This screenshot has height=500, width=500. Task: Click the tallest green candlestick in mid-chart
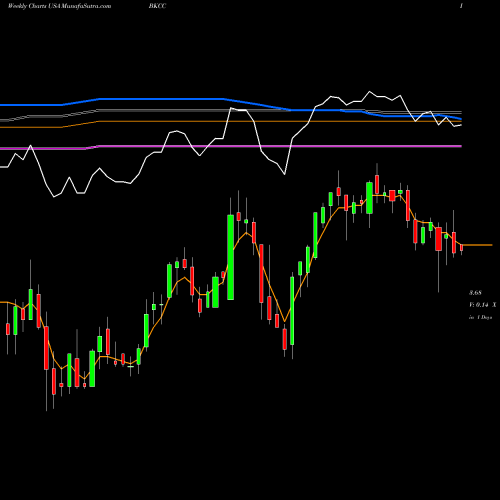pos(231,257)
